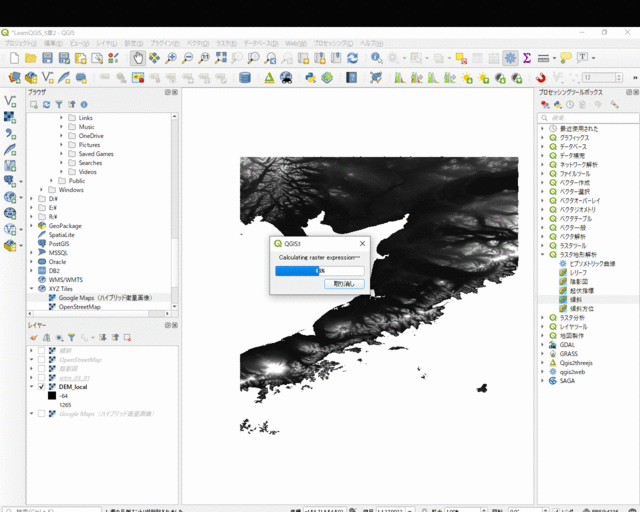The height and width of the screenshot is (512, 640).
Task: Expand the GDAL group in Processing Toolbox
Action: click(543, 345)
